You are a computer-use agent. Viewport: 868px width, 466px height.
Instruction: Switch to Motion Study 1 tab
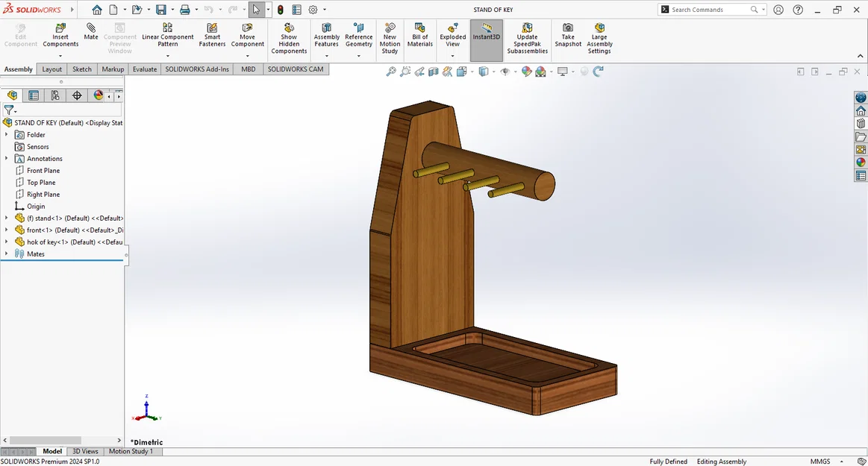(x=131, y=451)
